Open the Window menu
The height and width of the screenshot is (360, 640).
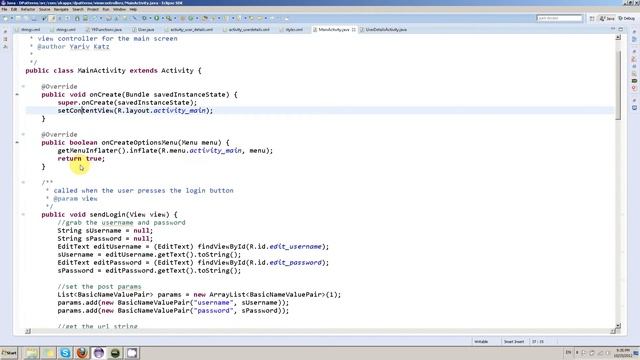click(x=119, y=9)
